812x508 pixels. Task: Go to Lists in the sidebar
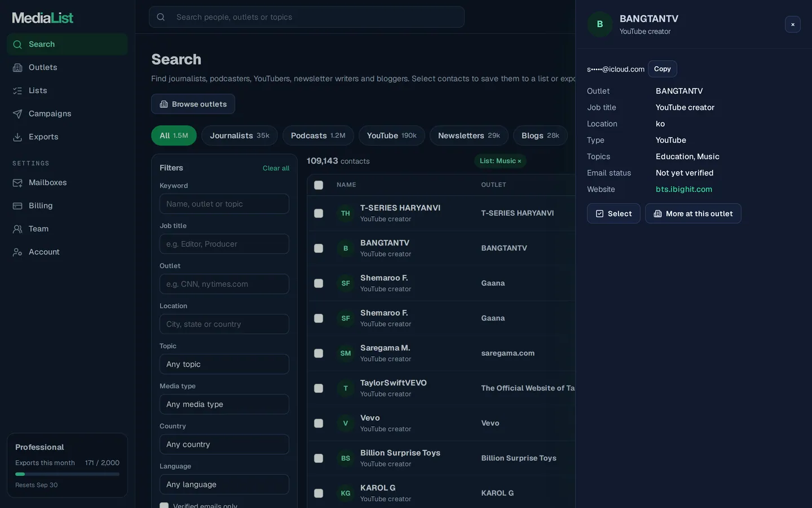67,90
